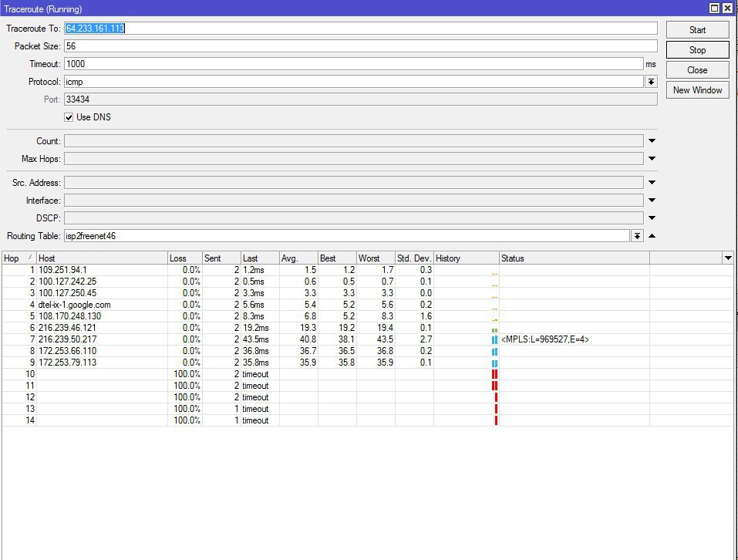Sort table by Sent column
This screenshot has width=738, height=560.
coord(221,258)
